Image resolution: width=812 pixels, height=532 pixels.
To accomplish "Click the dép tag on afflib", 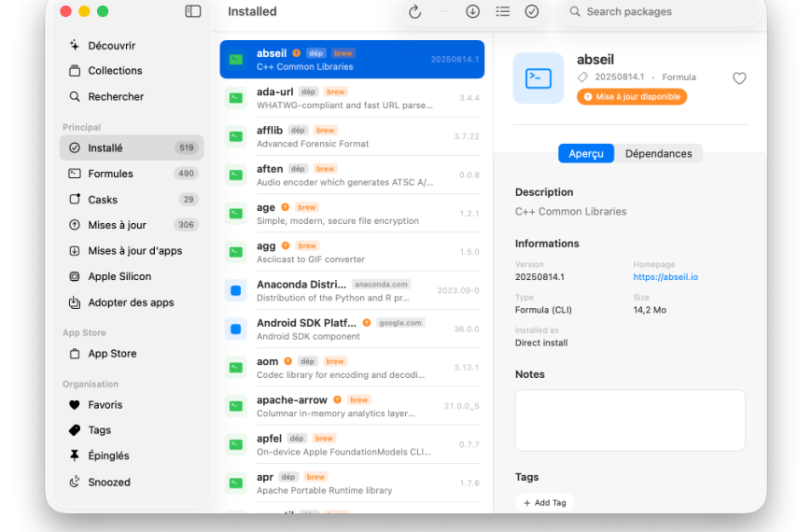I will click(298, 130).
